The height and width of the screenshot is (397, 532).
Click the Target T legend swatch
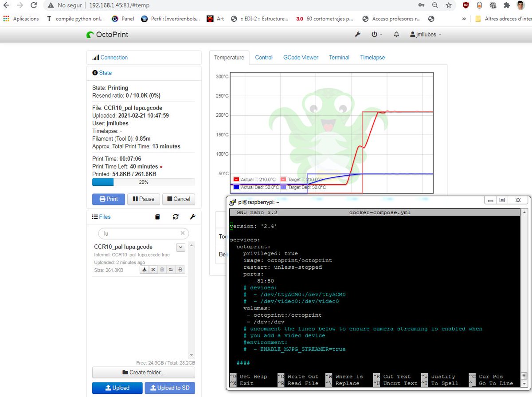284,180
